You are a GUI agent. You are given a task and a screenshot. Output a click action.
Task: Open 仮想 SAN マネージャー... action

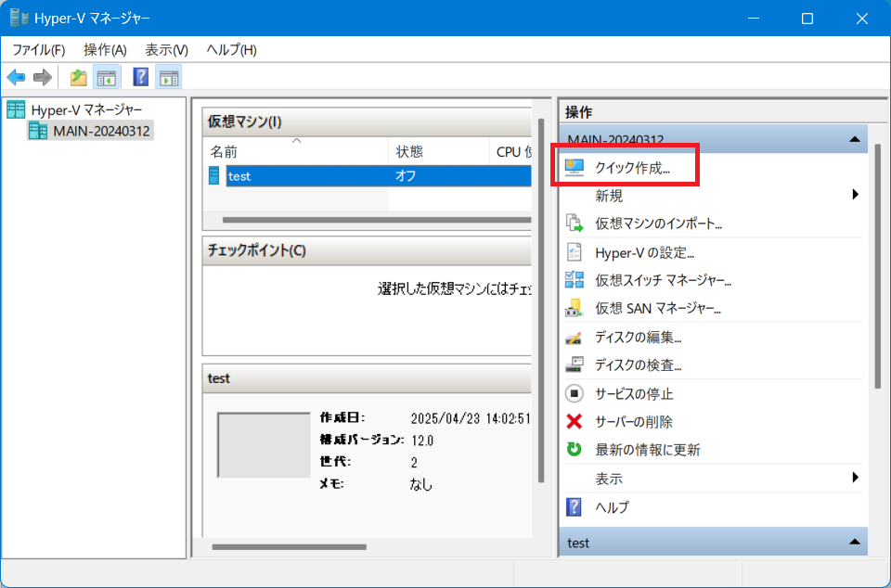pyautogui.click(x=658, y=308)
